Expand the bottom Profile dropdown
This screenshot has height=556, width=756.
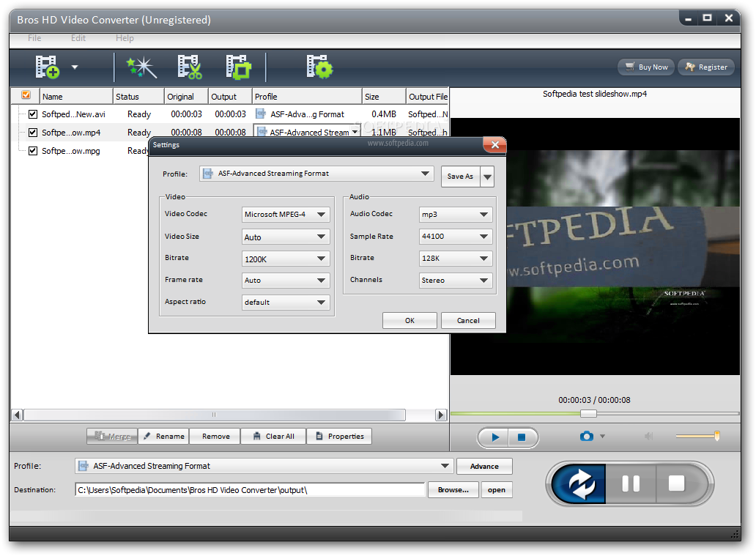[x=445, y=466]
